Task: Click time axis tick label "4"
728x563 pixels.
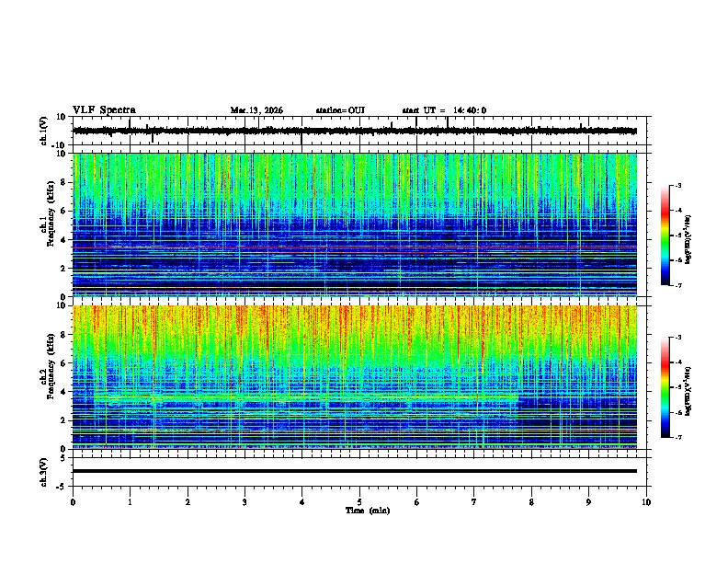Action: point(301,502)
